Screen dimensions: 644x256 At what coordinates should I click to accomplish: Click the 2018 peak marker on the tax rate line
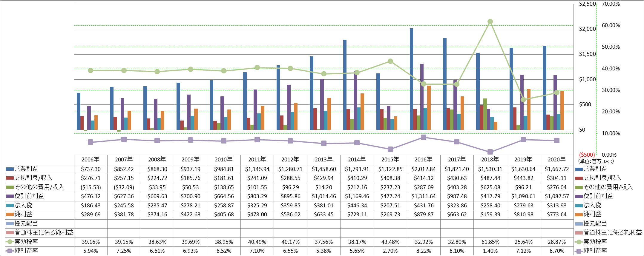490,21
